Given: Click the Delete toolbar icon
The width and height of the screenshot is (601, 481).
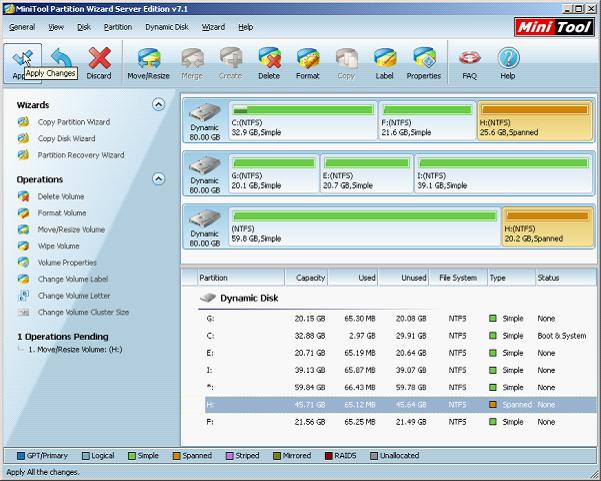Looking at the screenshot, I should coord(269,58).
